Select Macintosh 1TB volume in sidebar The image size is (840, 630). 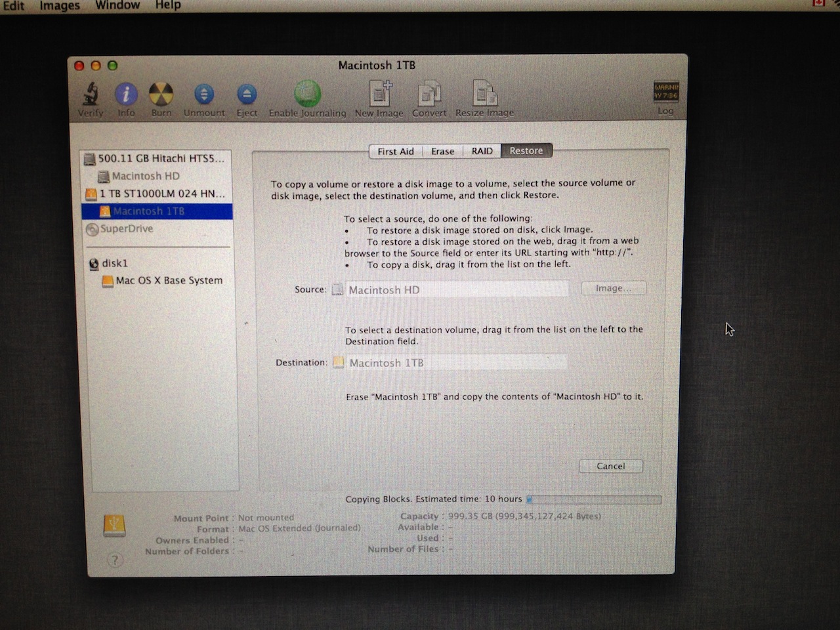tap(156, 211)
